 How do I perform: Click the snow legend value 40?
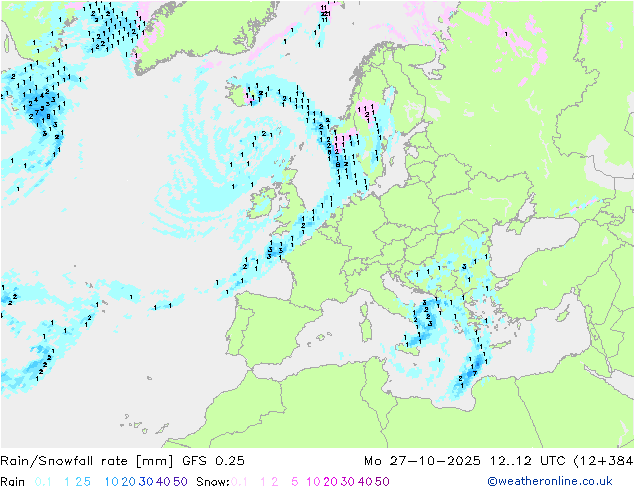[x=365, y=482]
